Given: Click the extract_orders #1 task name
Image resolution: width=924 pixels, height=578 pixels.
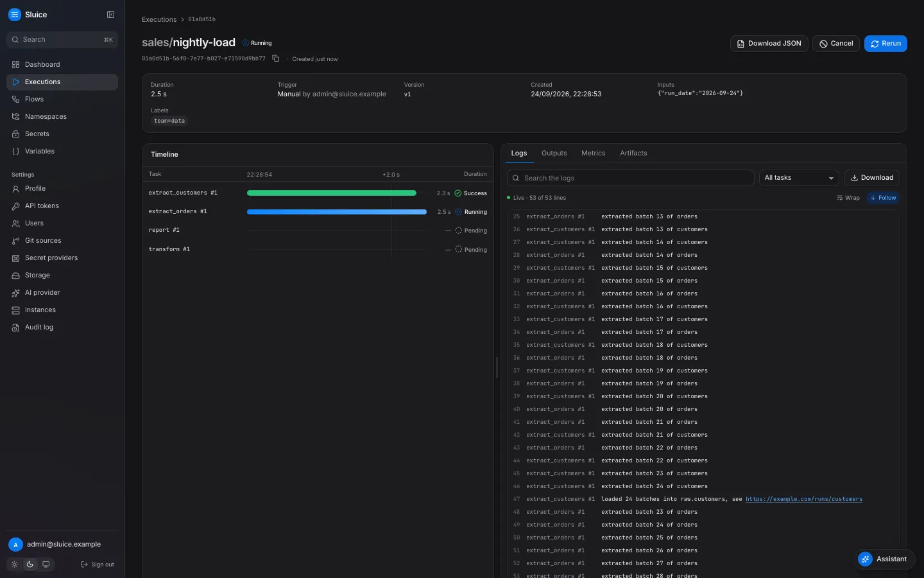Looking at the screenshot, I should coord(178,211).
